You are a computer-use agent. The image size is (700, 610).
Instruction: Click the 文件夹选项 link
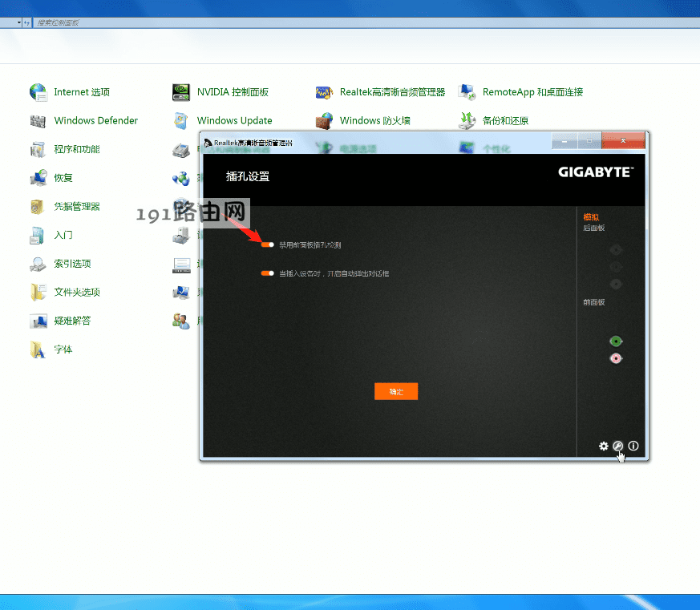[x=77, y=292]
